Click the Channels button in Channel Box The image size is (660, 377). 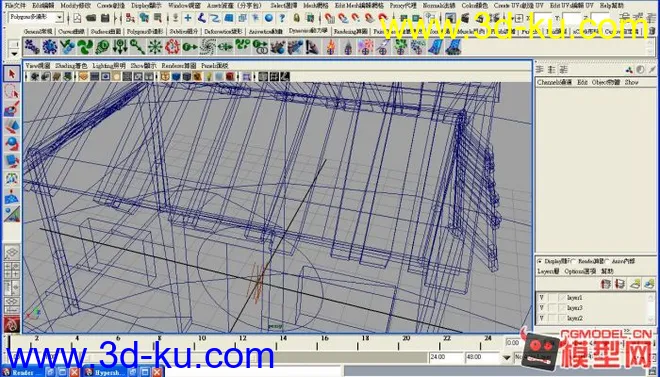[554, 82]
